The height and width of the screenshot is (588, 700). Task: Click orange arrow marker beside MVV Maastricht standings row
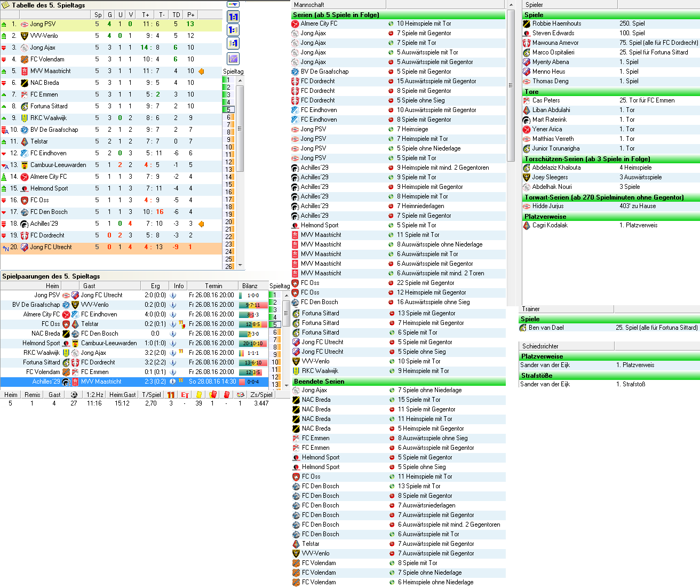[201, 71]
